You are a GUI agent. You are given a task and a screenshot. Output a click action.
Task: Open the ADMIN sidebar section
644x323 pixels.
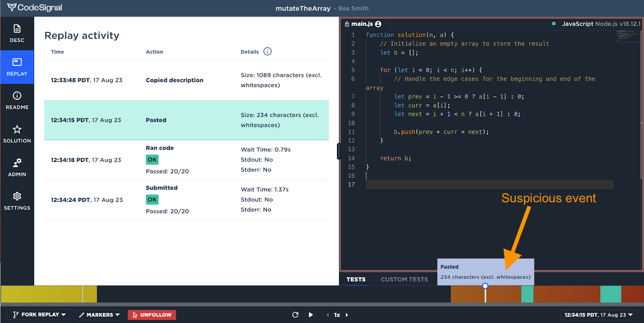tap(17, 168)
